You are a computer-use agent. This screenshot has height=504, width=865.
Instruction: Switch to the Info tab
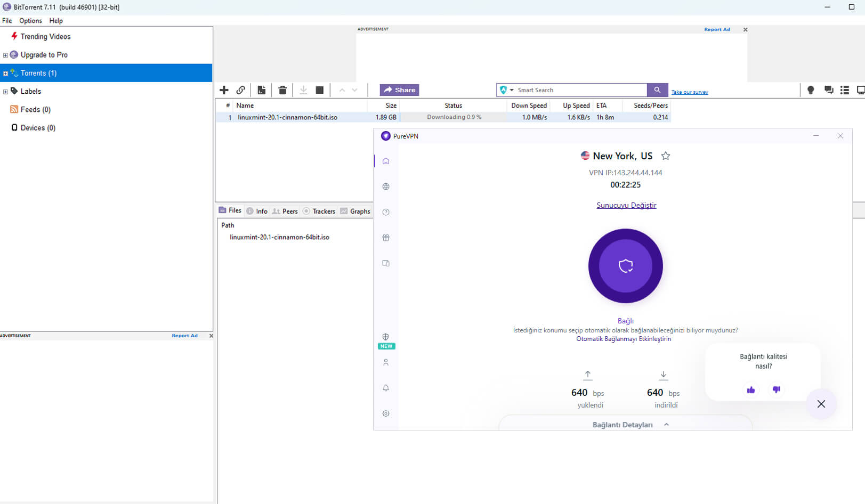coord(257,211)
